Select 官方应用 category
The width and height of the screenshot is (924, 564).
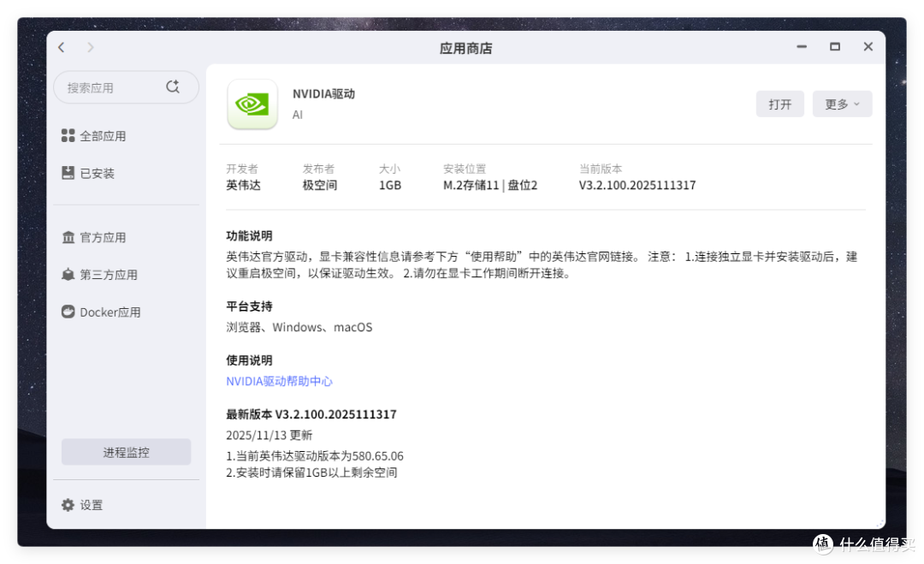coord(94,238)
